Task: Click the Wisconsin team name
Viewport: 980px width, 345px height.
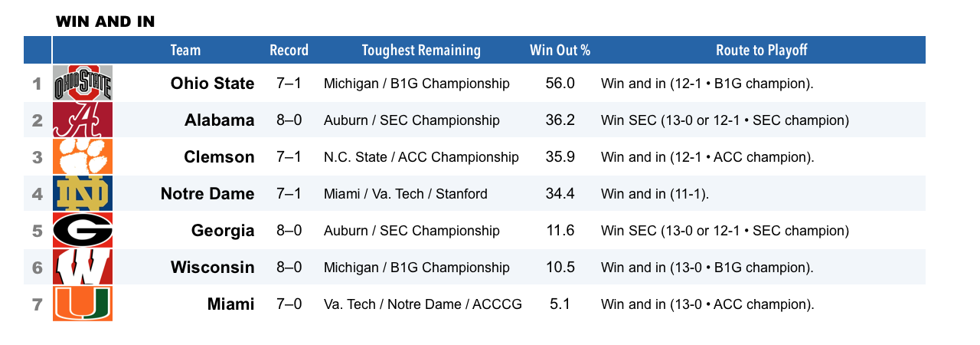Action: pyautogui.click(x=212, y=267)
